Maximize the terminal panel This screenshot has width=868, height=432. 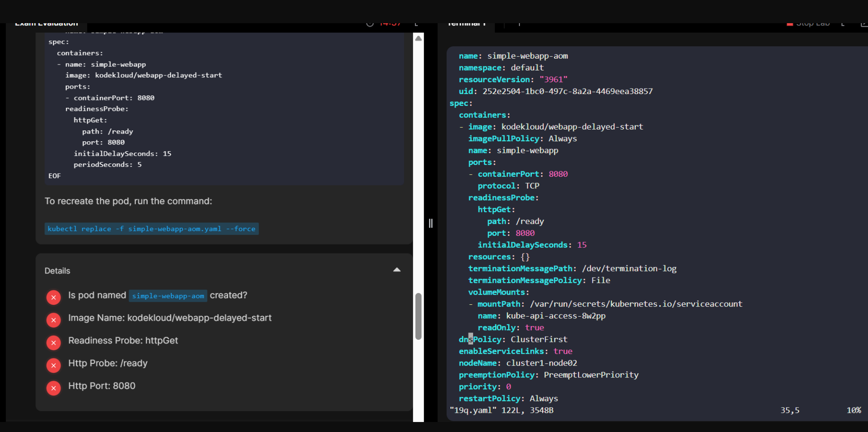pyautogui.click(x=843, y=24)
